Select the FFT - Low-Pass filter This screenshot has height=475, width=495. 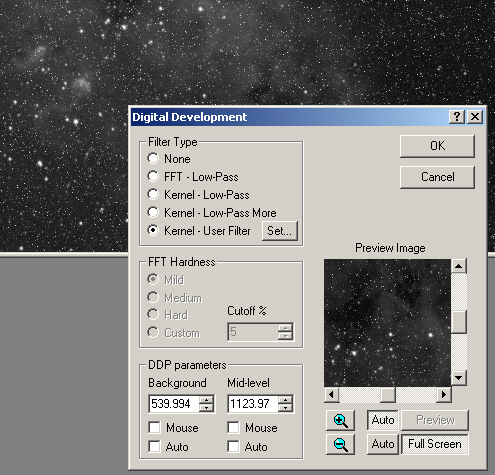(x=193, y=177)
